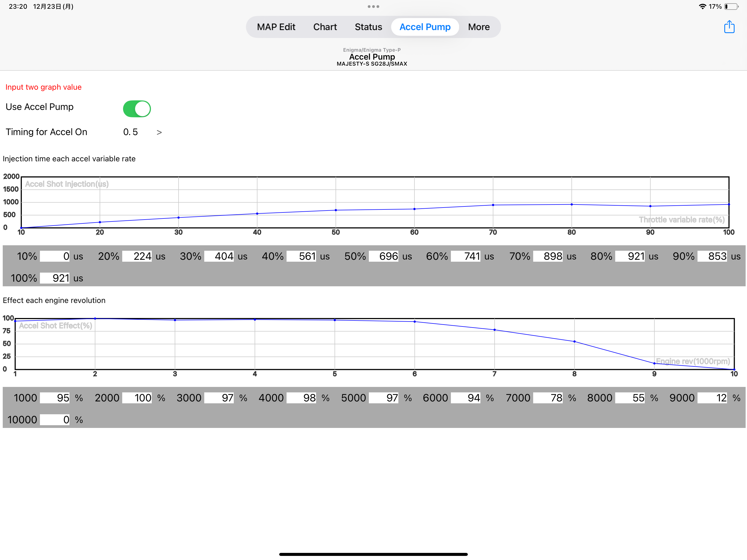This screenshot has height=560, width=747.
Task: Tap the 'Injection time each accel variable rate' heading
Action: [69, 159]
